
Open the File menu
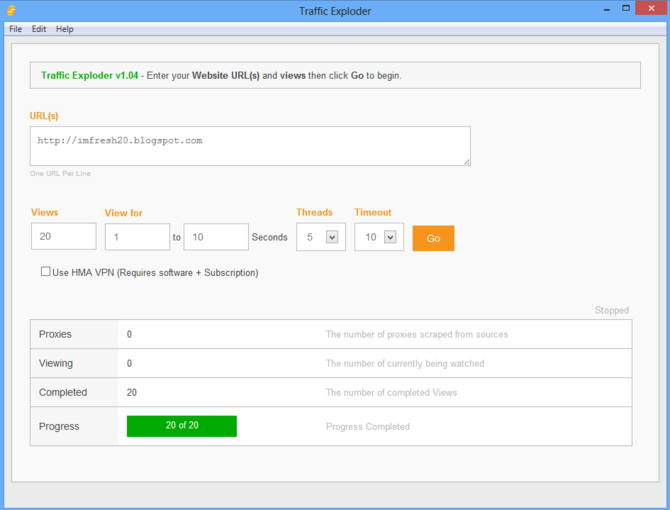point(15,29)
